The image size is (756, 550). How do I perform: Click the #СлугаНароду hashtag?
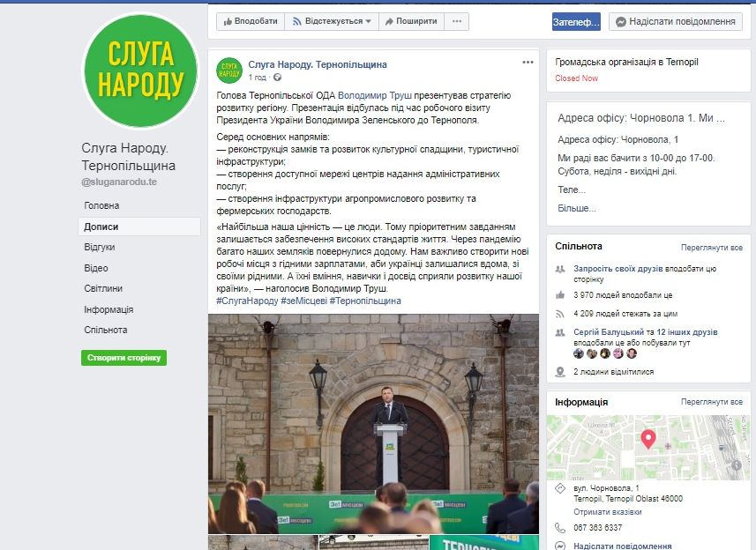(x=247, y=301)
